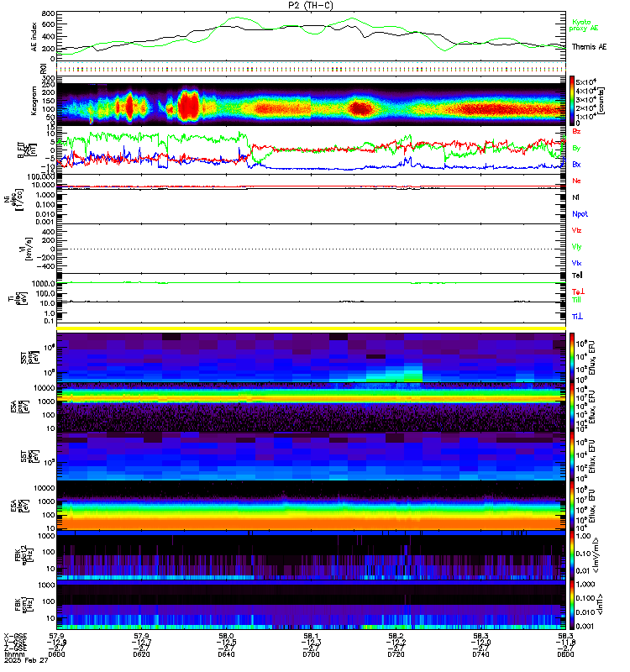
Task: Click the dotted ROI strip below AE panel
Action: point(311,69)
